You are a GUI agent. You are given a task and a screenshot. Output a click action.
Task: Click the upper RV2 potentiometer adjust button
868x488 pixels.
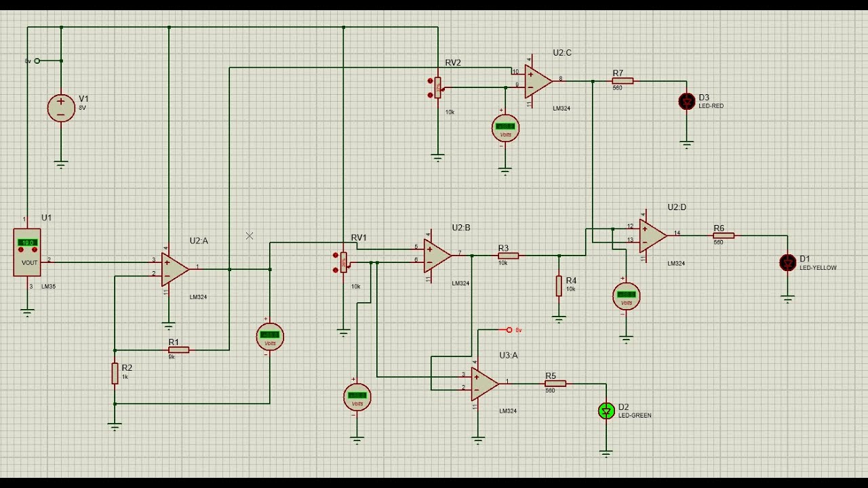click(430, 81)
